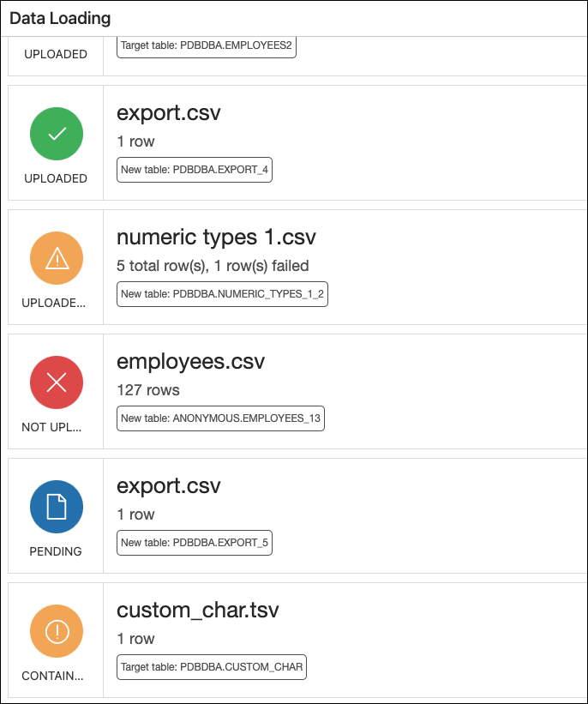Image resolution: width=588 pixels, height=704 pixels.
Task: Click the Target table PDBDBA.EMPLOYEES2 chip
Action: pos(206,47)
